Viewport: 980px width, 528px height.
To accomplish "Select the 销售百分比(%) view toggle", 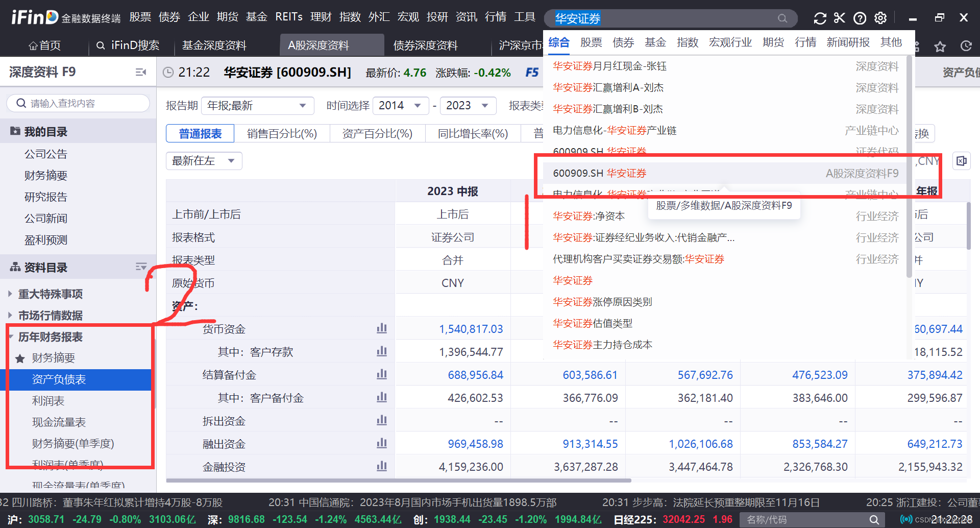I will pos(282,134).
